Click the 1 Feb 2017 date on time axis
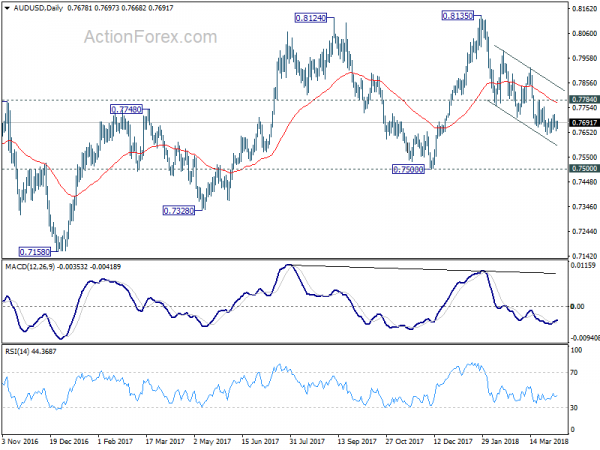The height and width of the screenshot is (450, 600). tap(115, 442)
